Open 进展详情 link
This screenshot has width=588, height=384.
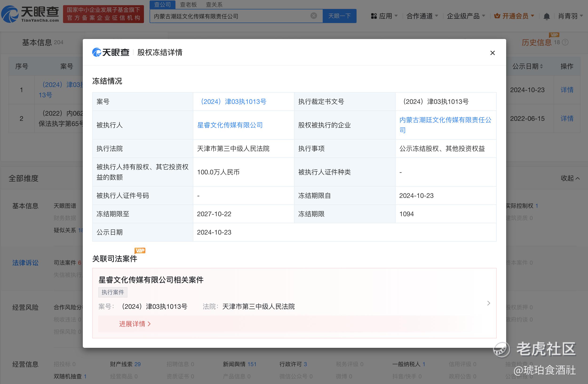tap(135, 324)
